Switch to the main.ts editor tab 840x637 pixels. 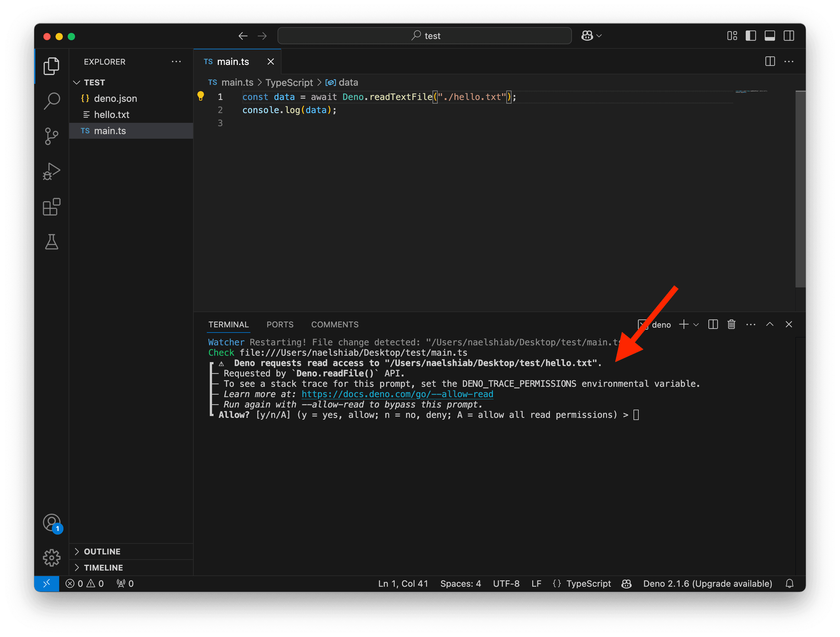pos(238,62)
